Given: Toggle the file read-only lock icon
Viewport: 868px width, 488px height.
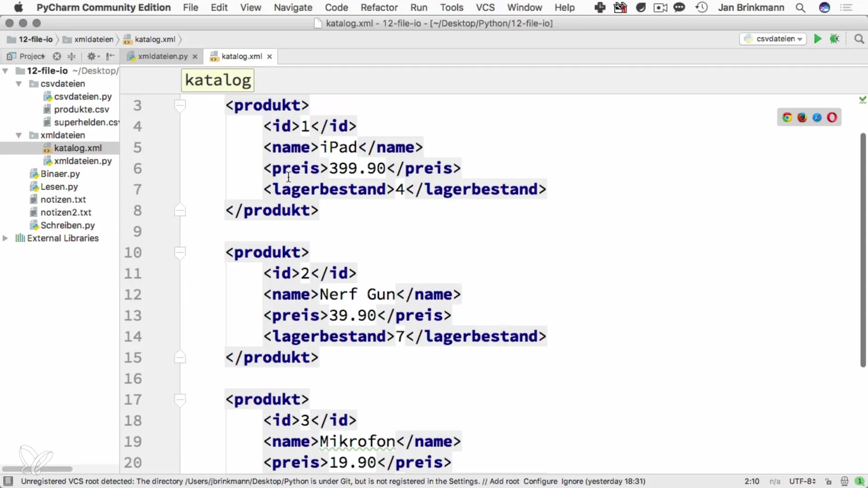Looking at the screenshot, I should tap(828, 481).
